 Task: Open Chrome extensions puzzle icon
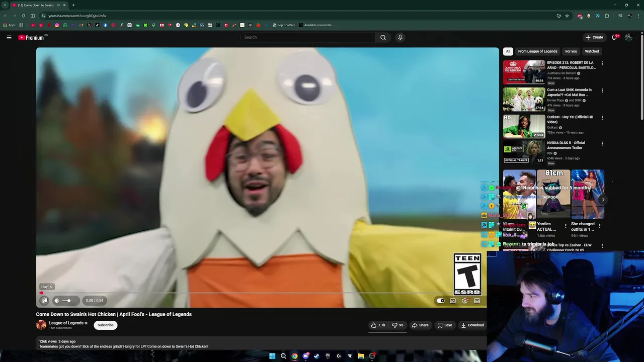click(x=607, y=16)
